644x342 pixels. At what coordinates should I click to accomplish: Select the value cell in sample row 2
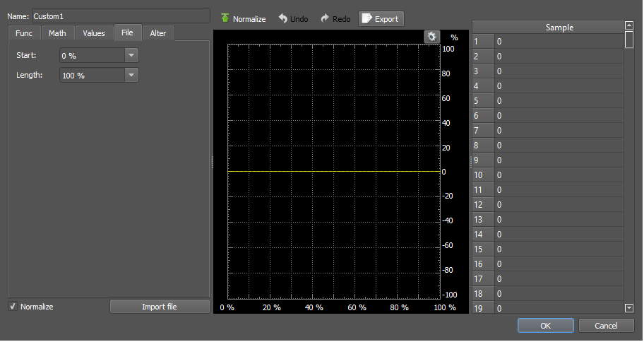click(x=559, y=57)
